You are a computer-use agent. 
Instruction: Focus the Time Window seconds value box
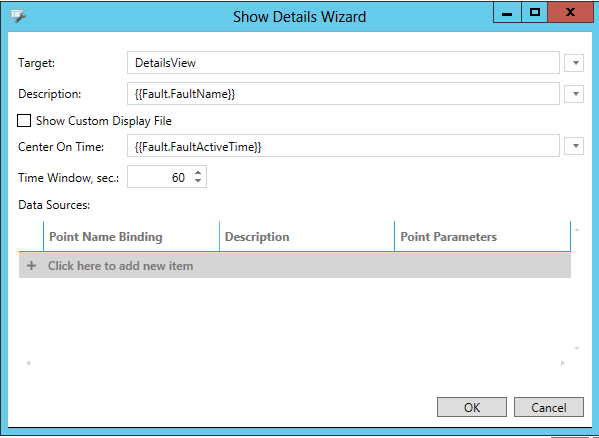tap(160, 177)
